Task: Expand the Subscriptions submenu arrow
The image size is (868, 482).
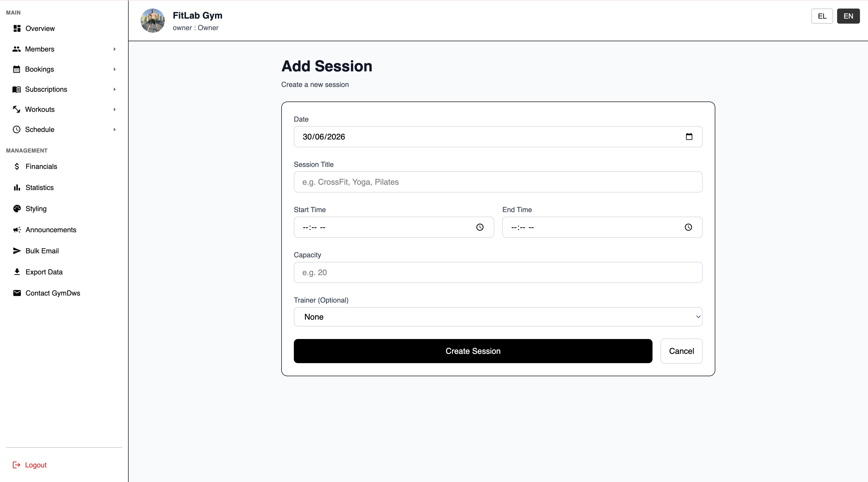Action: [x=115, y=89]
